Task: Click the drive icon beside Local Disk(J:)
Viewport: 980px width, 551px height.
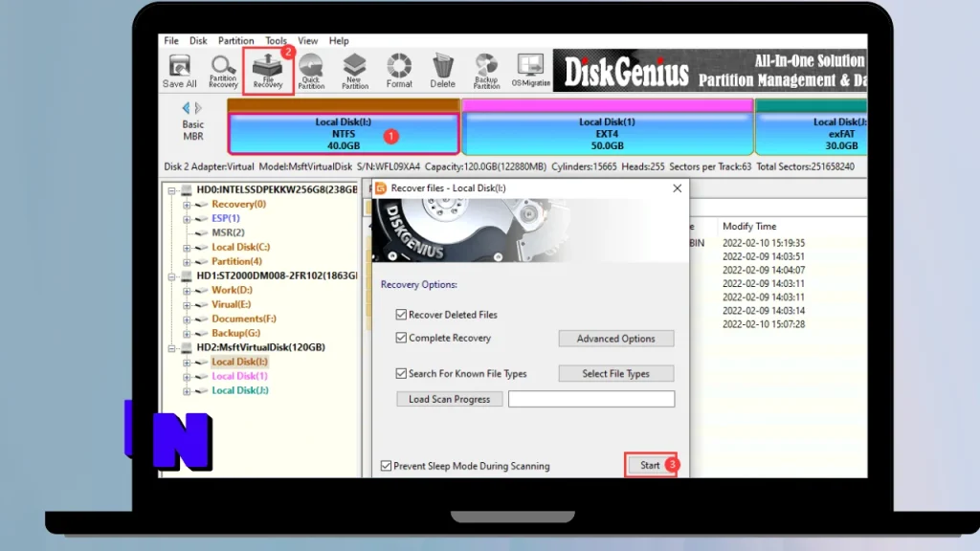Action: (201, 391)
